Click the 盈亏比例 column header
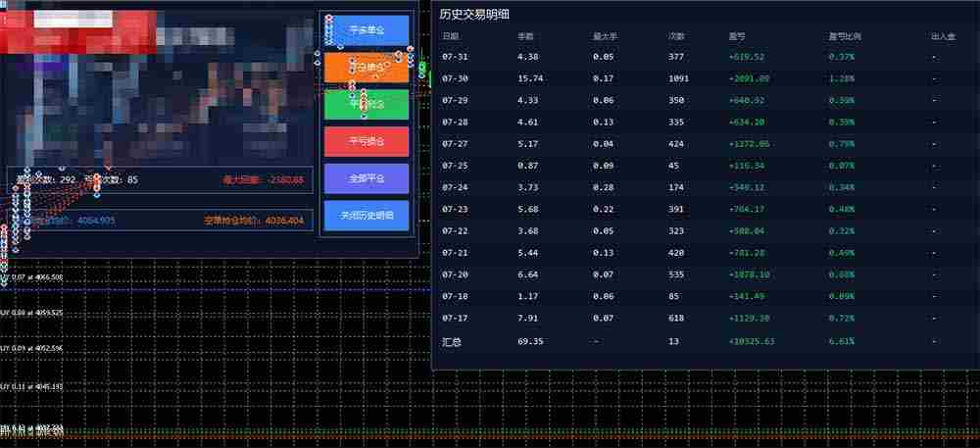Image resolution: width=980 pixels, height=448 pixels. click(x=845, y=36)
